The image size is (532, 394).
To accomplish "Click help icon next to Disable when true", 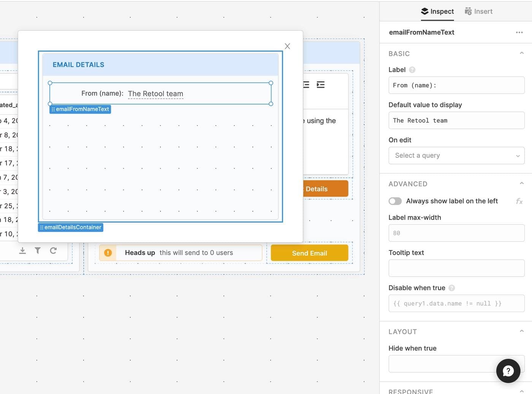I will (x=452, y=288).
